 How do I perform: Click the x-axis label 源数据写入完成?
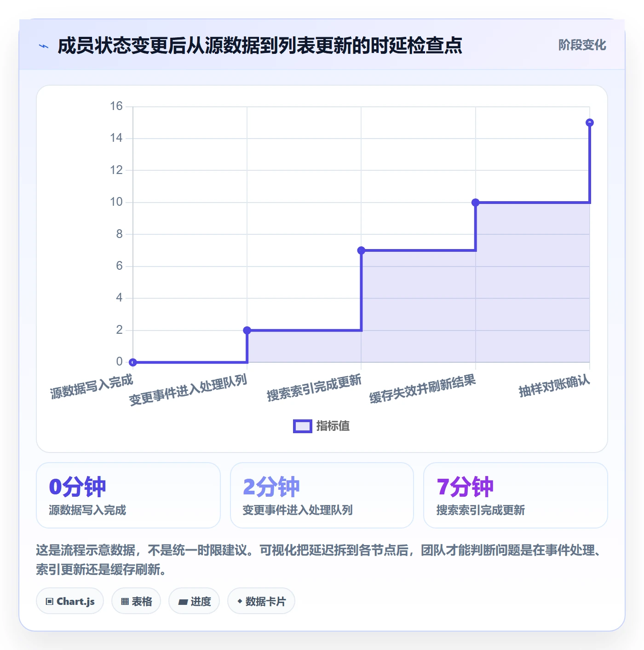click(92, 387)
